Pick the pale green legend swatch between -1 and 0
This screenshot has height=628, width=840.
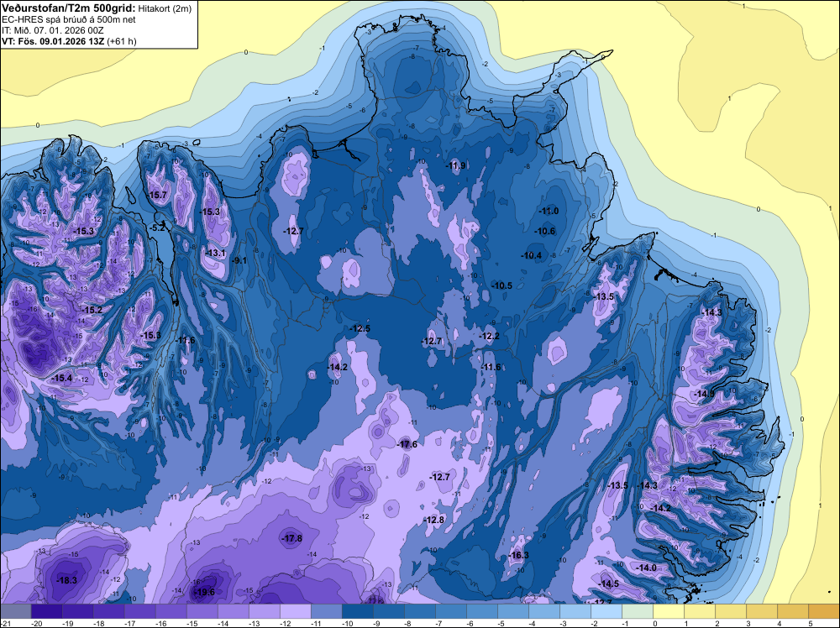point(637,611)
